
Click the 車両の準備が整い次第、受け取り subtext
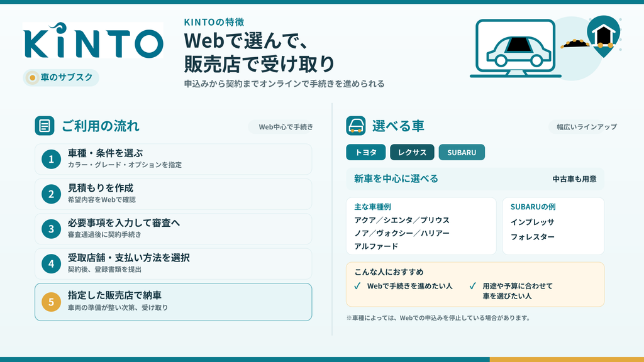tap(118, 308)
